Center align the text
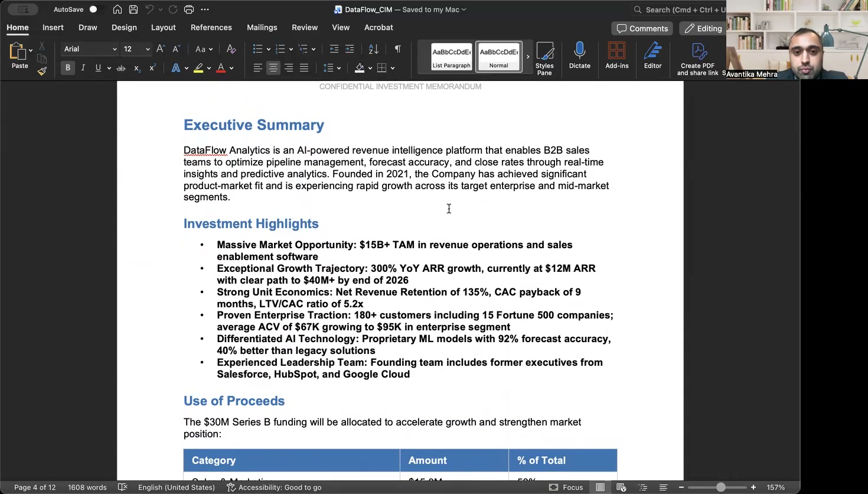Screen dimensions: 868x494 click(x=273, y=68)
